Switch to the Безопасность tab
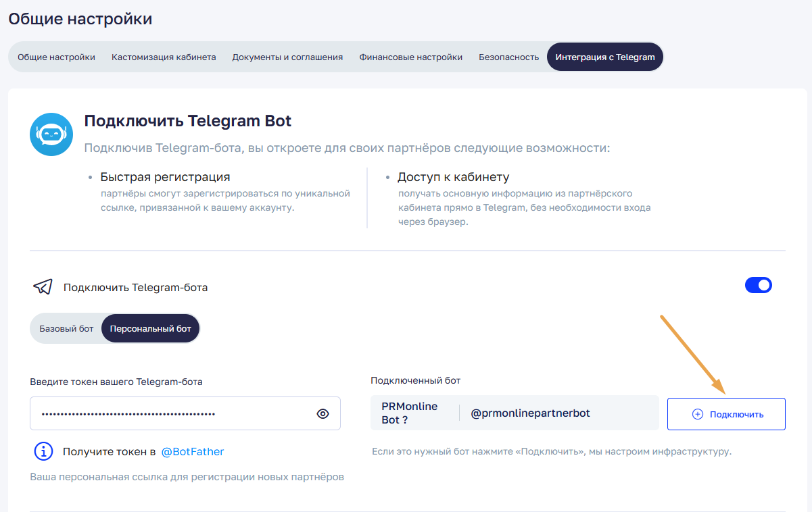The height and width of the screenshot is (512, 812). coord(508,57)
